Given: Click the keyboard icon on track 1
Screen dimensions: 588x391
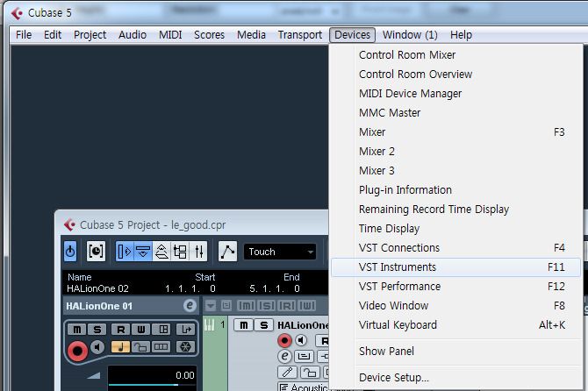Looking at the screenshot, I should click(x=209, y=324).
